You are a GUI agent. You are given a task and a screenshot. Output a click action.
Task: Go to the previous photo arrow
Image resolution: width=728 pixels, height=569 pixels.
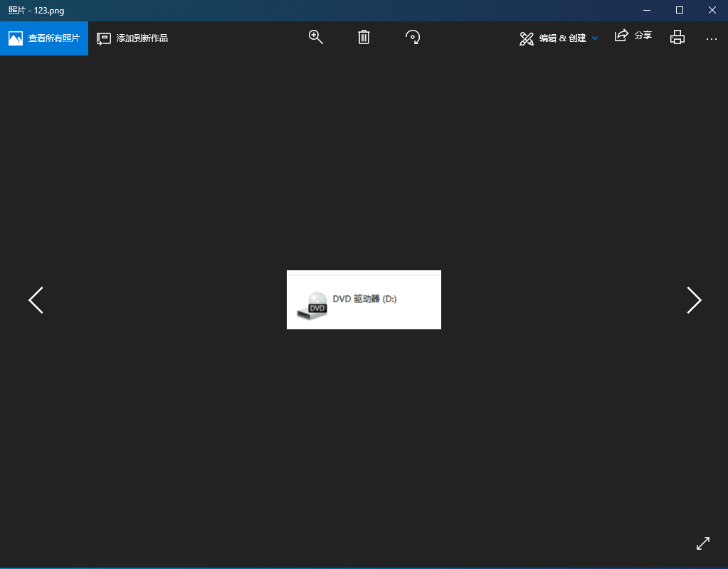click(x=36, y=300)
